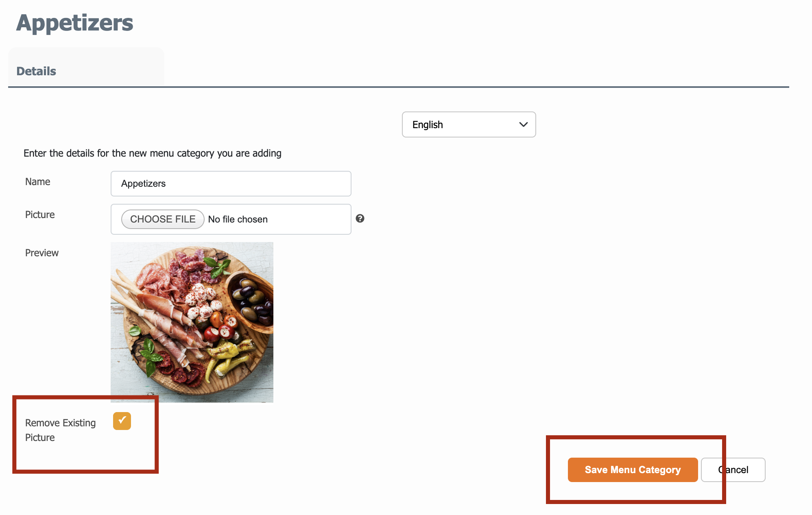Click the 'Remove Existing Picture' label text
The width and height of the screenshot is (812, 515).
click(60, 430)
